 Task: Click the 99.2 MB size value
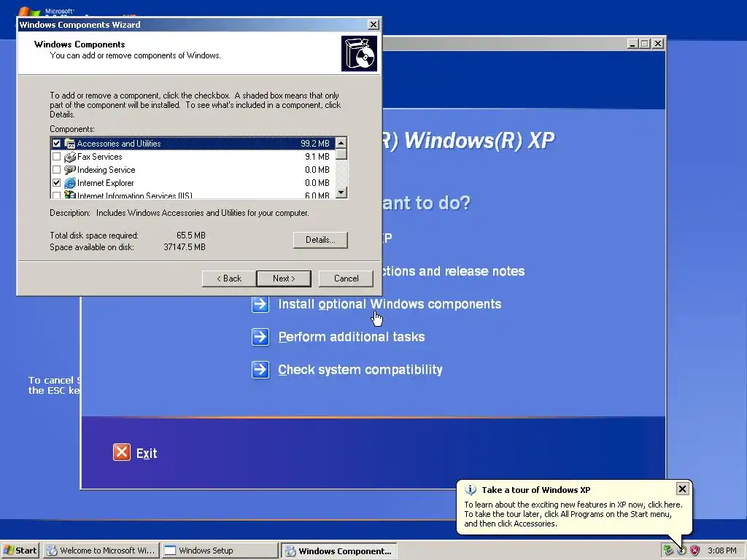[315, 144]
